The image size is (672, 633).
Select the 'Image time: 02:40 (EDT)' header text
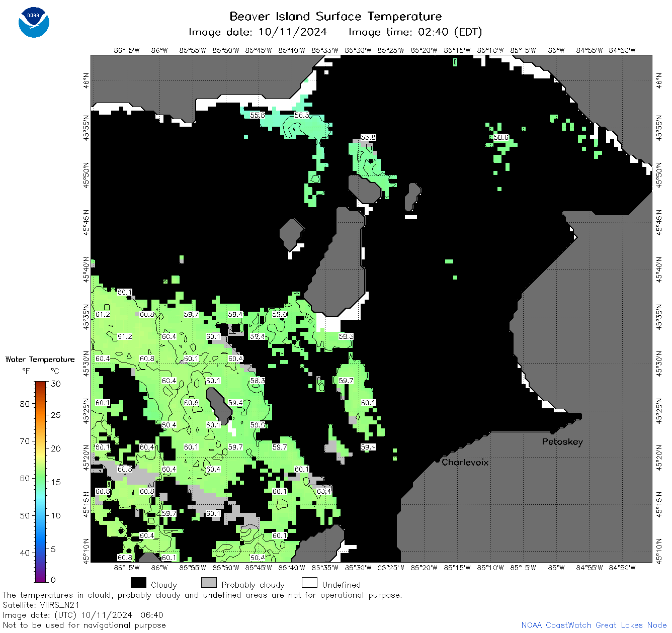415,32
